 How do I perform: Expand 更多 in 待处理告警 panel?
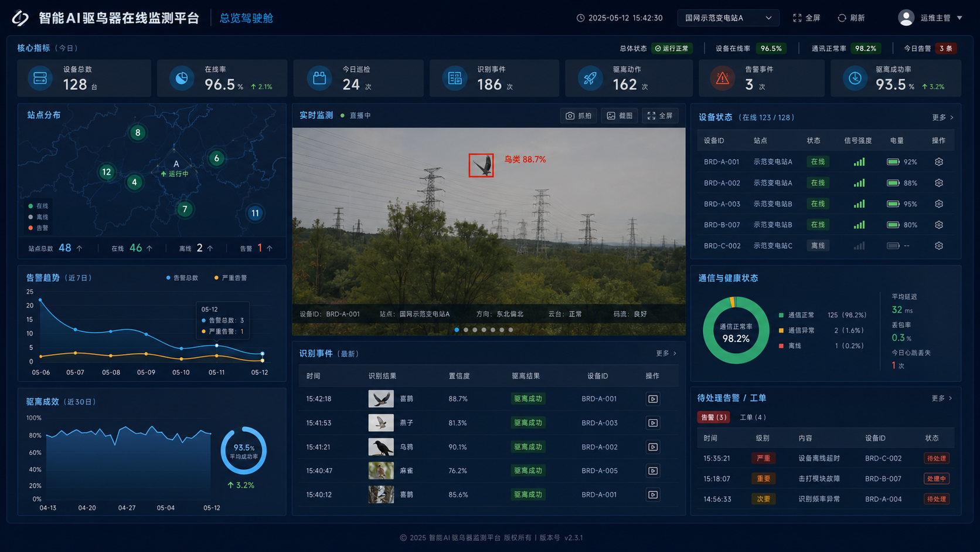(942, 398)
